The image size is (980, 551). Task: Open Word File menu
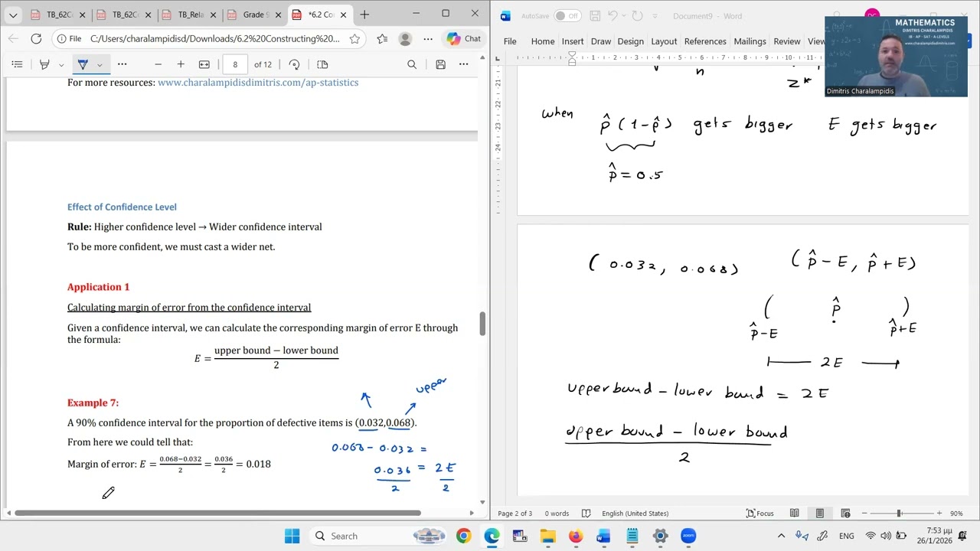510,41
